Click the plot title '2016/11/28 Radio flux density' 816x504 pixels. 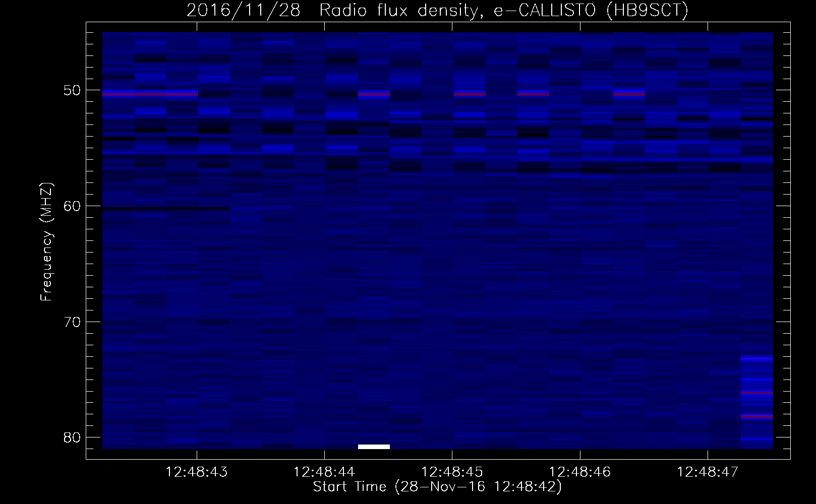437,10
